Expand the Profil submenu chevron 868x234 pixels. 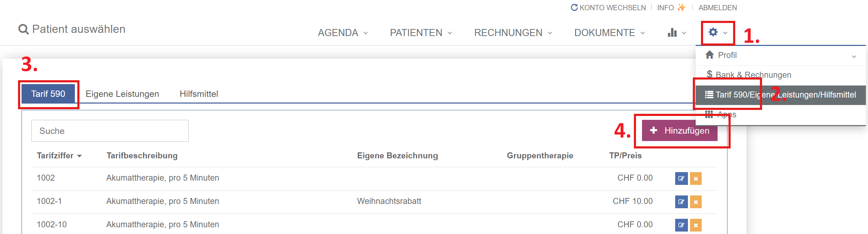pos(854,56)
